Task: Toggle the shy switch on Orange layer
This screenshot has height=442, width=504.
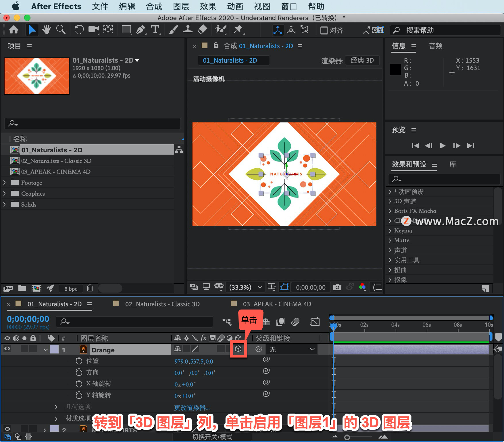Action: pos(178,349)
